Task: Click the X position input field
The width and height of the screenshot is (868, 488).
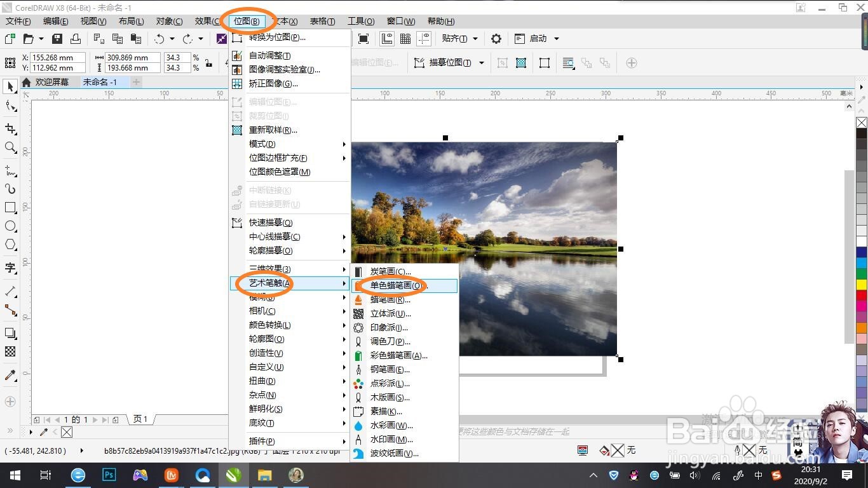Action: coord(58,58)
